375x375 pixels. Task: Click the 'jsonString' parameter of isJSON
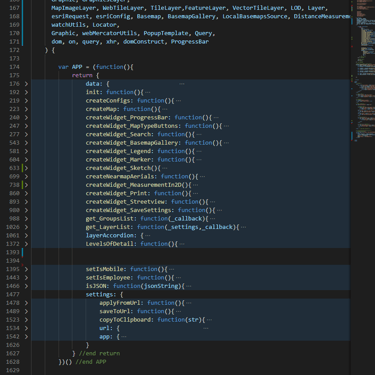[x=161, y=286]
